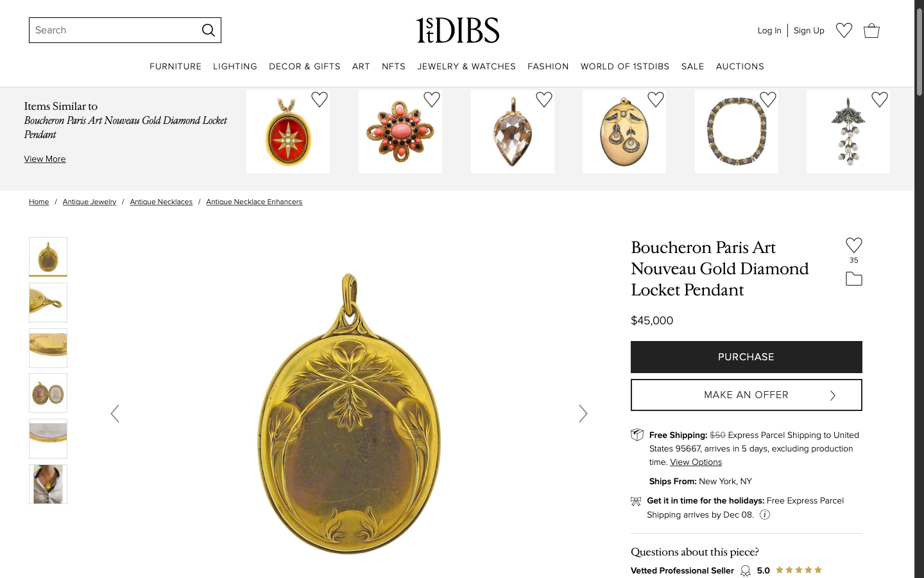Favorite the coral flower brooch item

pyautogui.click(x=432, y=100)
